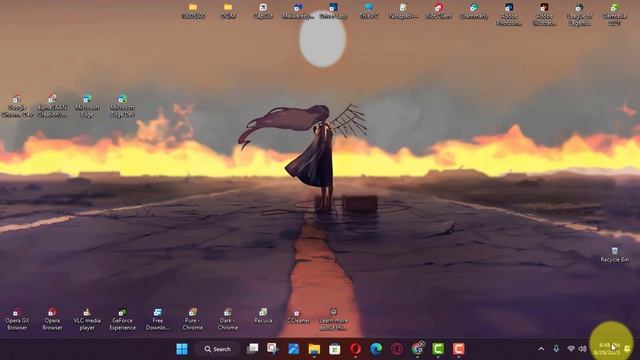This screenshot has width=640, height=360.
Task: Select the Microsoft Edge desktop shortcut
Action: click(x=87, y=106)
